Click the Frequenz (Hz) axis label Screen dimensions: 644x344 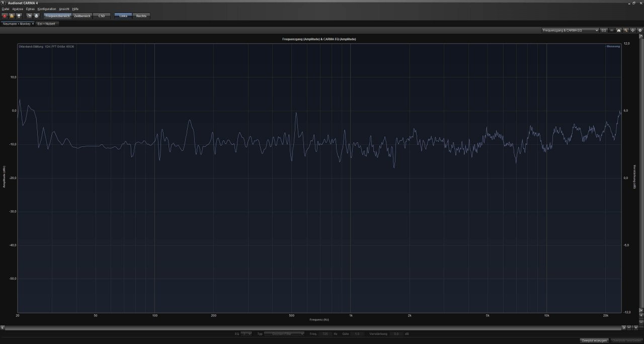pyautogui.click(x=319, y=319)
